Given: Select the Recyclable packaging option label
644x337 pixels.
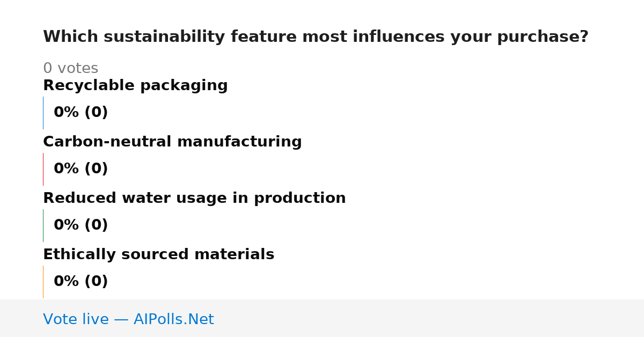Looking at the screenshot, I should click(135, 86).
